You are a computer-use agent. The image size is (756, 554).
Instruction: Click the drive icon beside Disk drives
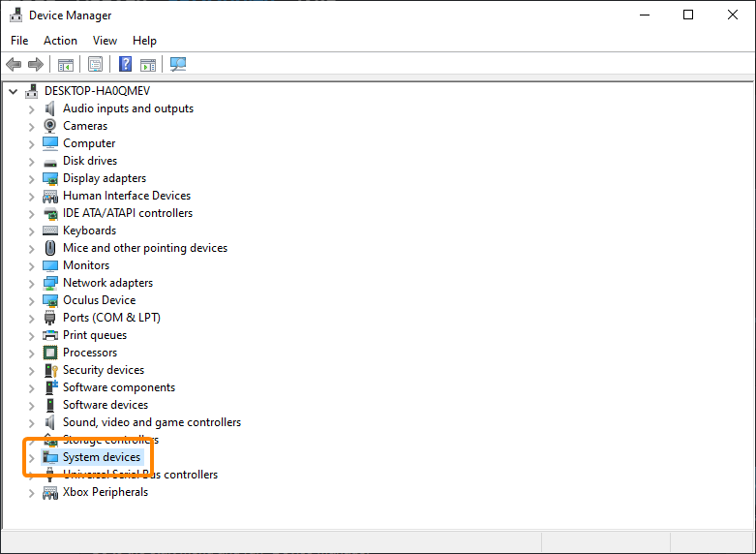coord(50,162)
